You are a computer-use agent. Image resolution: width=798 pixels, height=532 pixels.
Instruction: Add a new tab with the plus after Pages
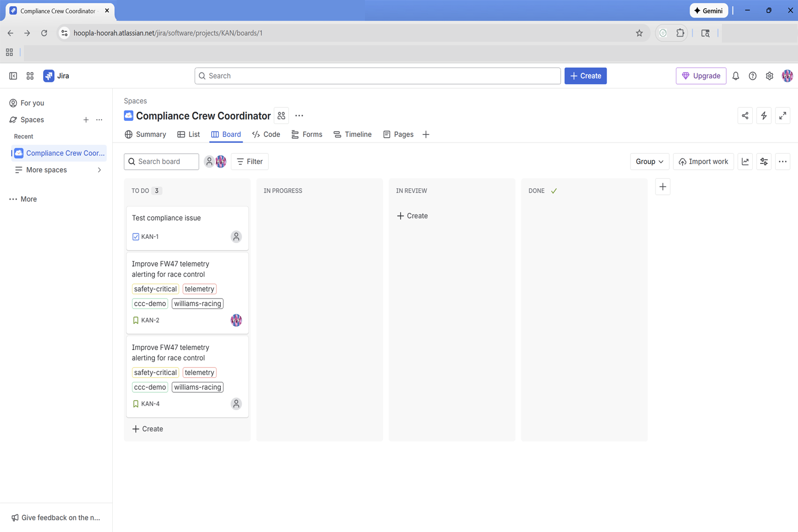426,135
